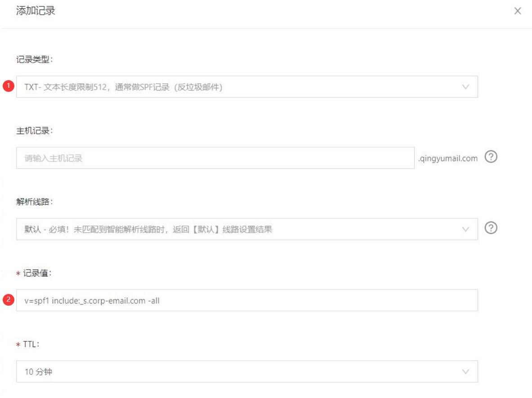Screen dimensions: 532x398
Task: Click the 添加记录 dialog title
Action: click(x=36, y=11)
